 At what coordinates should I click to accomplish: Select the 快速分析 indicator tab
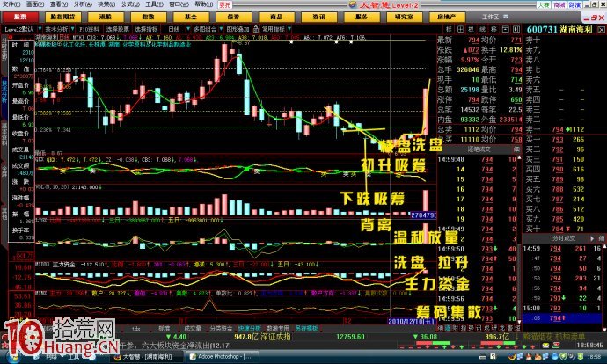point(249,328)
